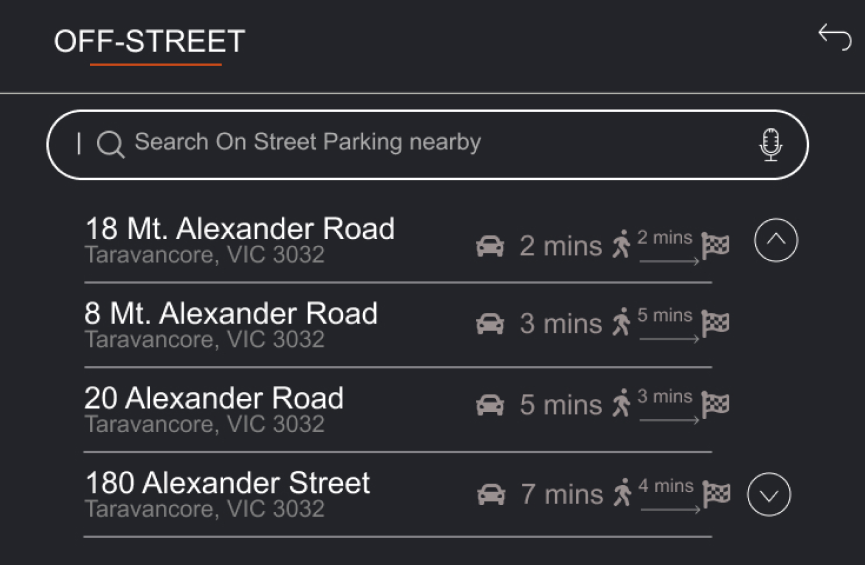
Task: Click destination flag for 8 Mt. Alexander Road
Action: (x=715, y=323)
